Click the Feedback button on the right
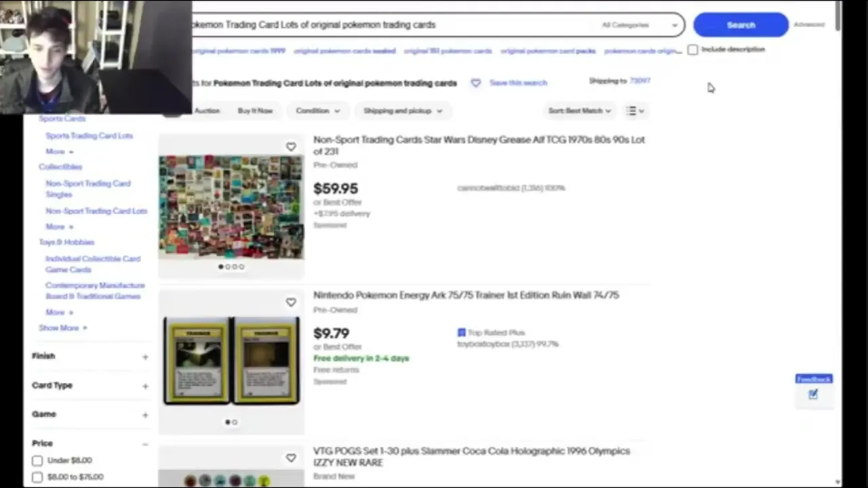The image size is (868, 488). (x=813, y=379)
